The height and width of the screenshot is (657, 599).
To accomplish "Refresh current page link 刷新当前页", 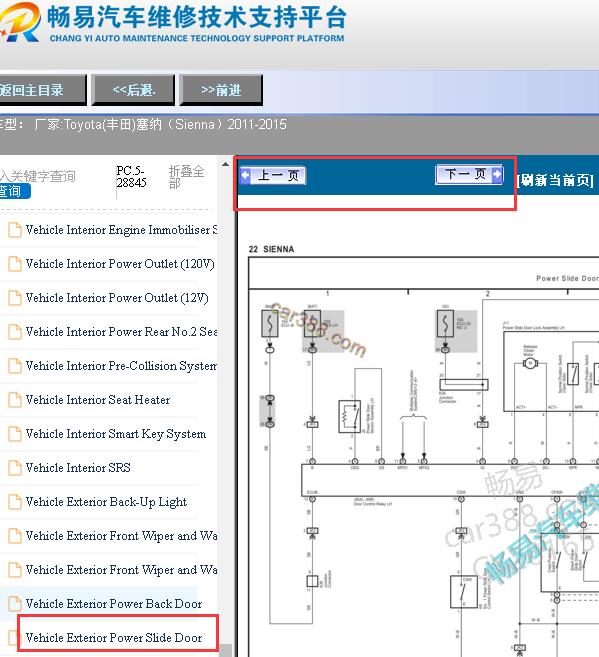I will tap(555, 180).
